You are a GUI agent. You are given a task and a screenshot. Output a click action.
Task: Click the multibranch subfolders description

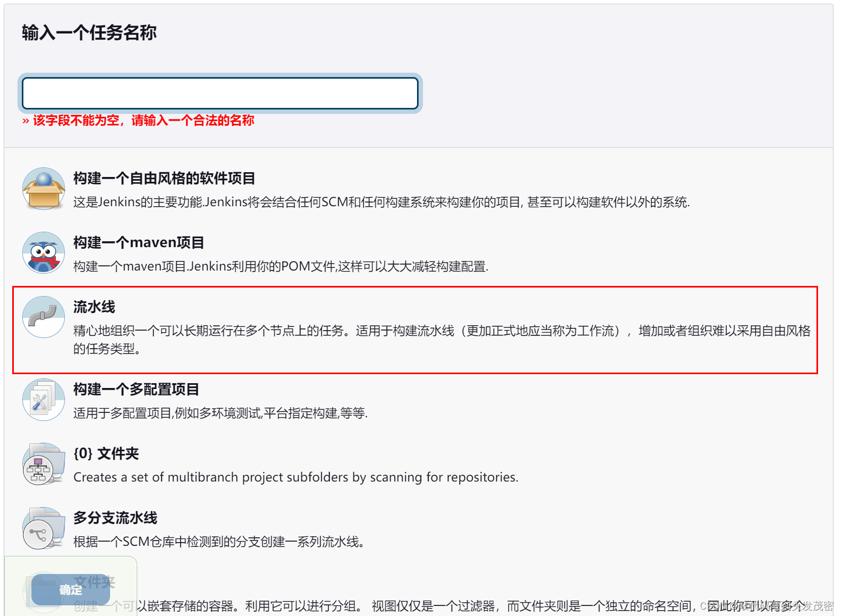[x=296, y=477]
